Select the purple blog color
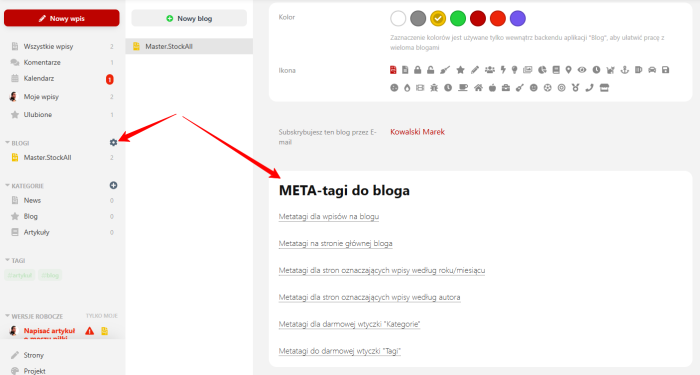700x375 pixels. [518, 18]
